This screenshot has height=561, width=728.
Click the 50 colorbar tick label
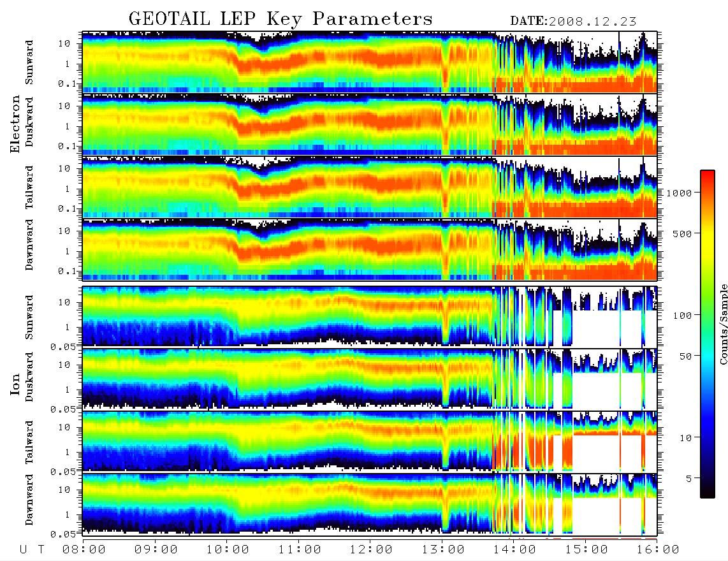686,356
